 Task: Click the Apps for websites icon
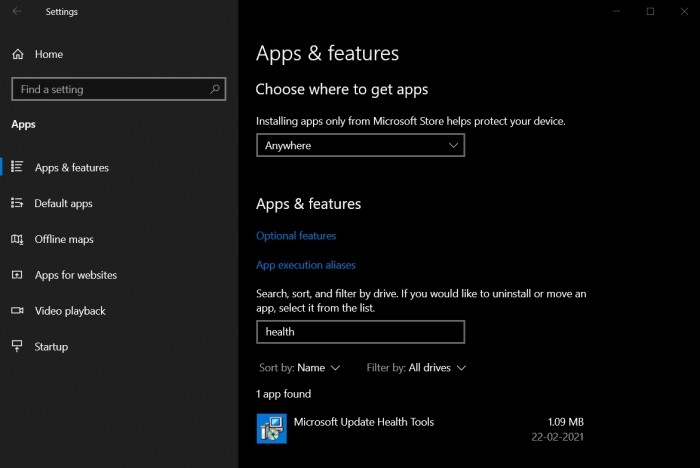(17, 275)
